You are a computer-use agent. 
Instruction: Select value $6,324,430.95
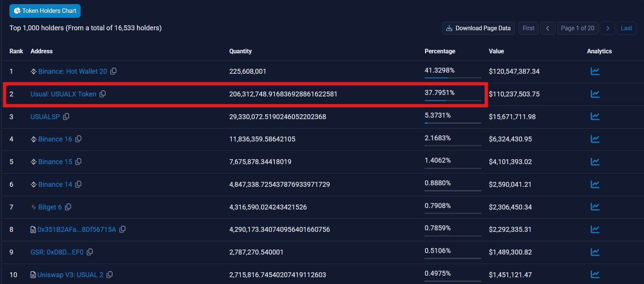(510, 139)
